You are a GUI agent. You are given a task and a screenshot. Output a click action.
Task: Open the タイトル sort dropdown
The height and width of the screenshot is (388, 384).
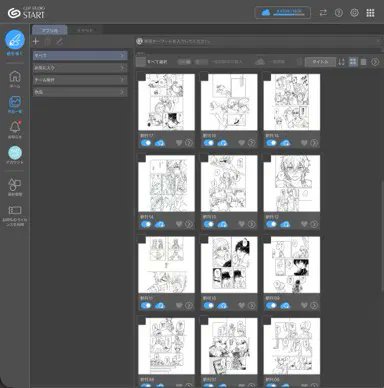320,62
